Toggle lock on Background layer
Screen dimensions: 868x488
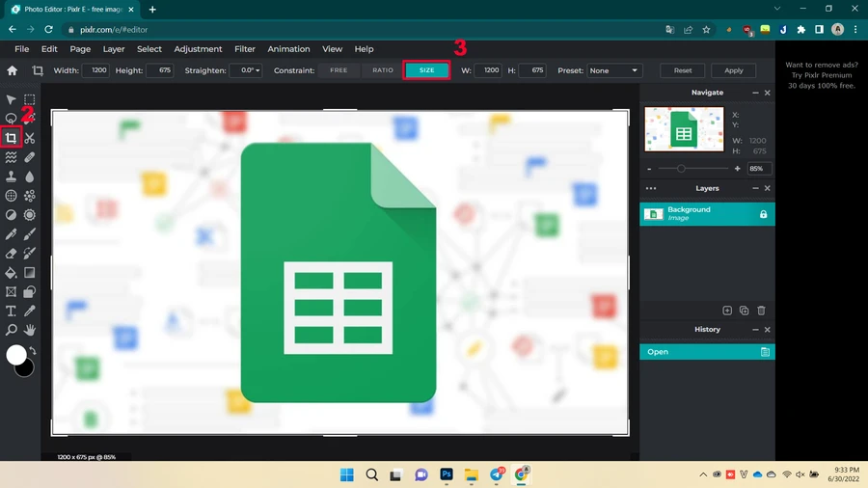[x=764, y=214]
